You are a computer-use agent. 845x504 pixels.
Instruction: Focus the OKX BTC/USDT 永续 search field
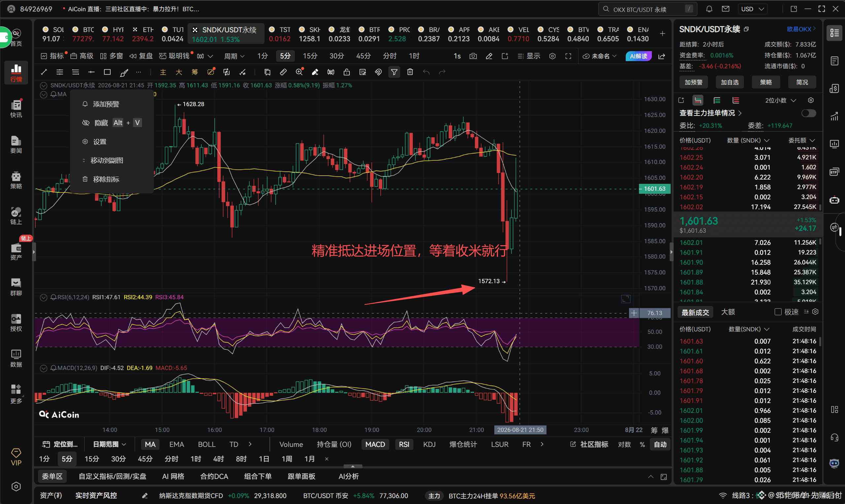tap(647, 9)
